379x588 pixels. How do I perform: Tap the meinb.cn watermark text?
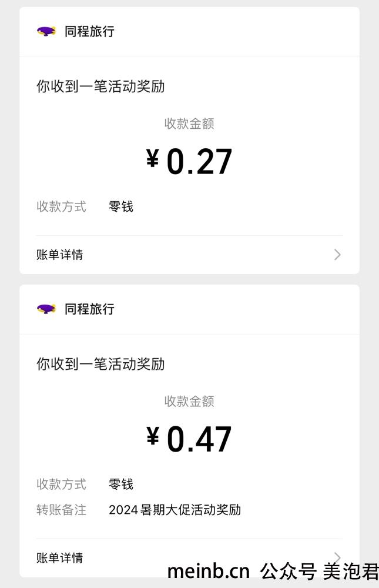click(x=209, y=571)
